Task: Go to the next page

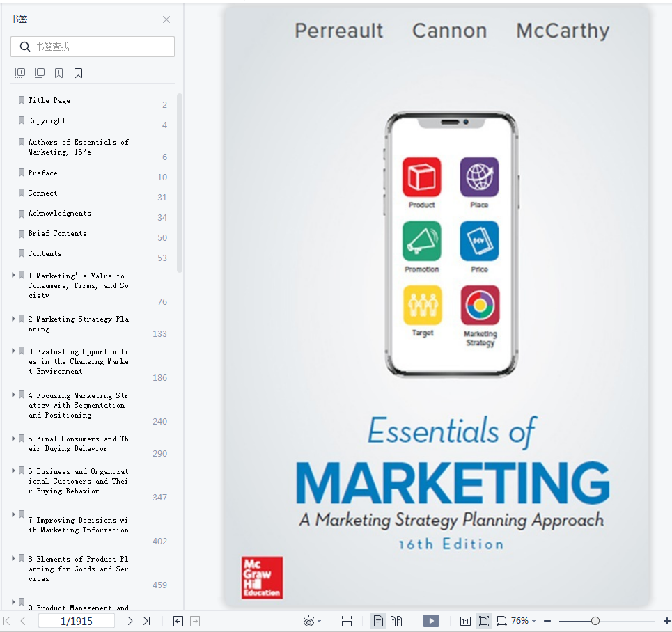Action: (x=130, y=621)
